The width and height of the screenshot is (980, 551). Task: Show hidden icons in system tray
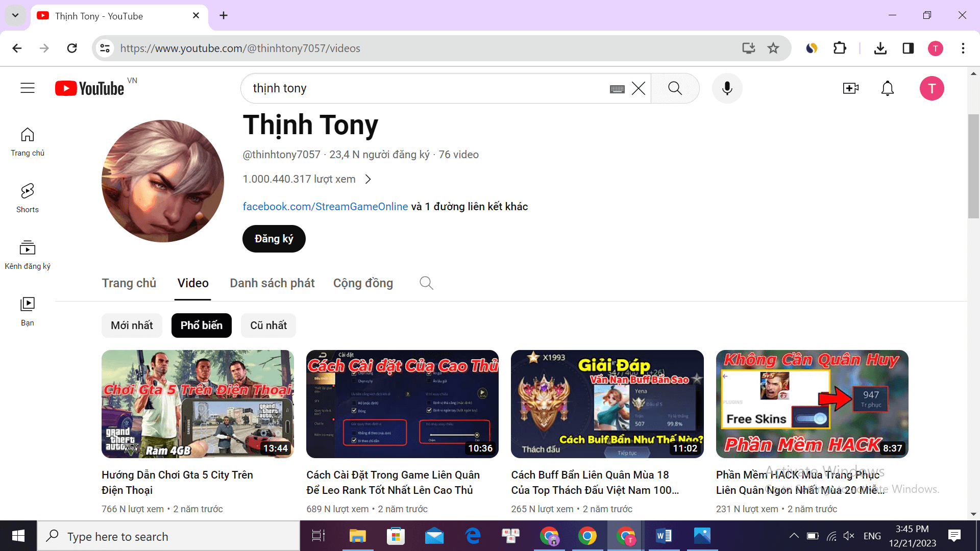(x=794, y=536)
